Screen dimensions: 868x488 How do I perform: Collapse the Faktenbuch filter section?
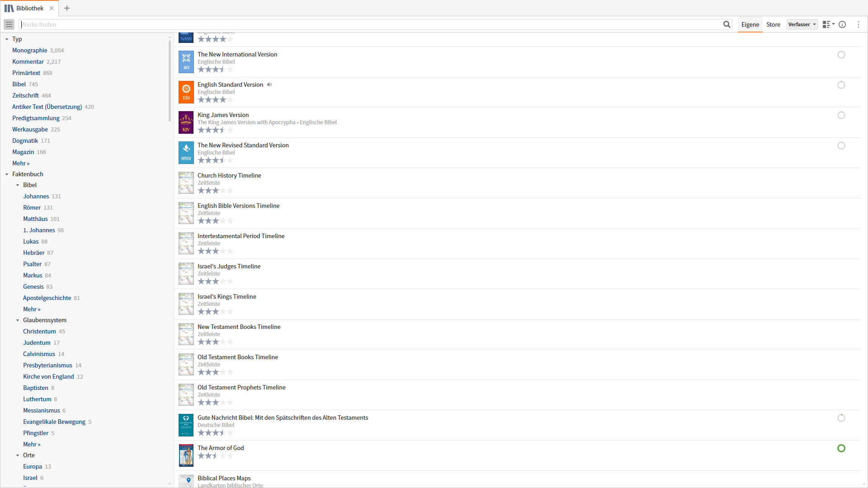tap(7, 174)
